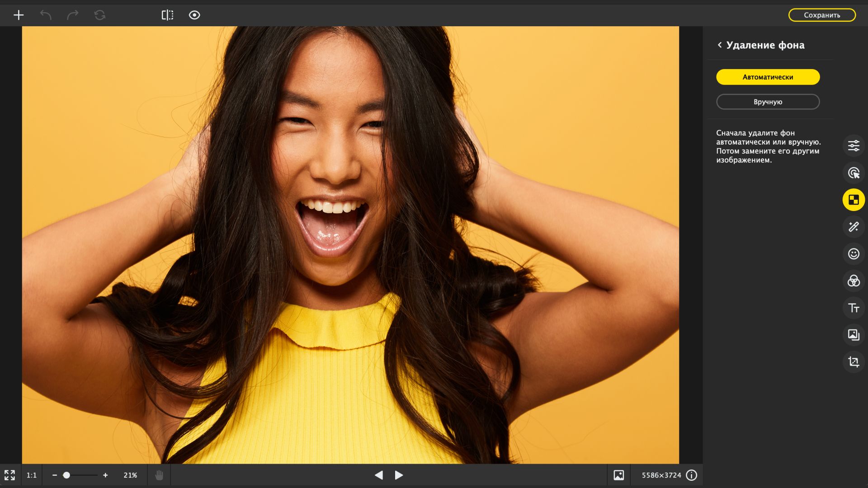Toggle the eye icon to show original
868x488 pixels.
[x=194, y=15]
